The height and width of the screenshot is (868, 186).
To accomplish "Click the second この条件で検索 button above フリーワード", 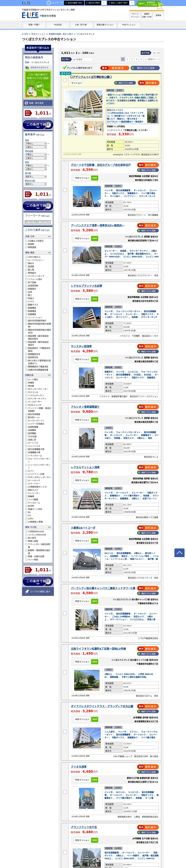I will pyautogui.click(x=38, y=206).
